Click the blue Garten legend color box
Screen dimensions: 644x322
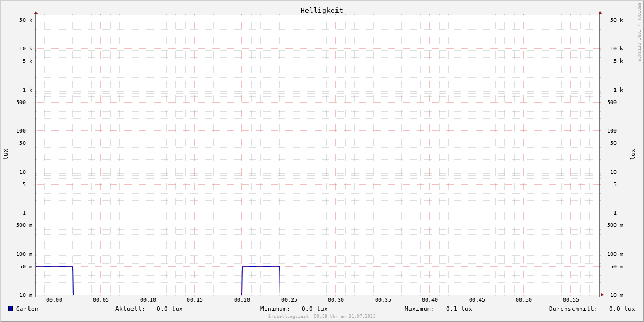click(10, 309)
